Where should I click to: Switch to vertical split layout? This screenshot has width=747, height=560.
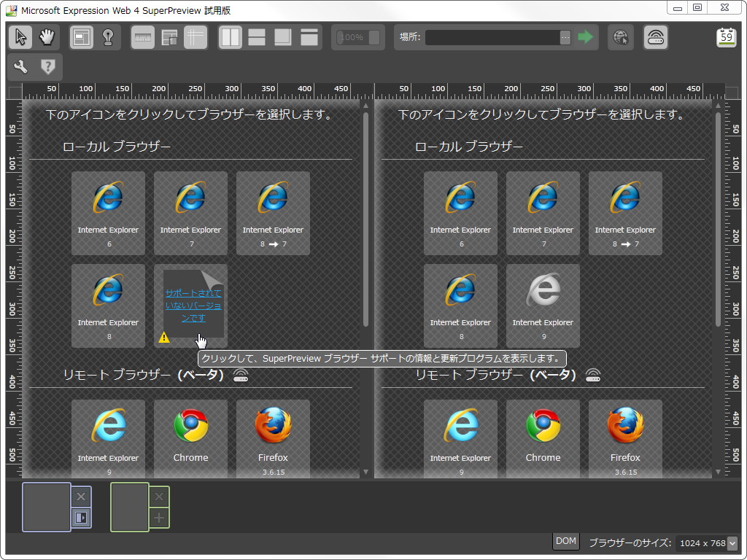231,36
